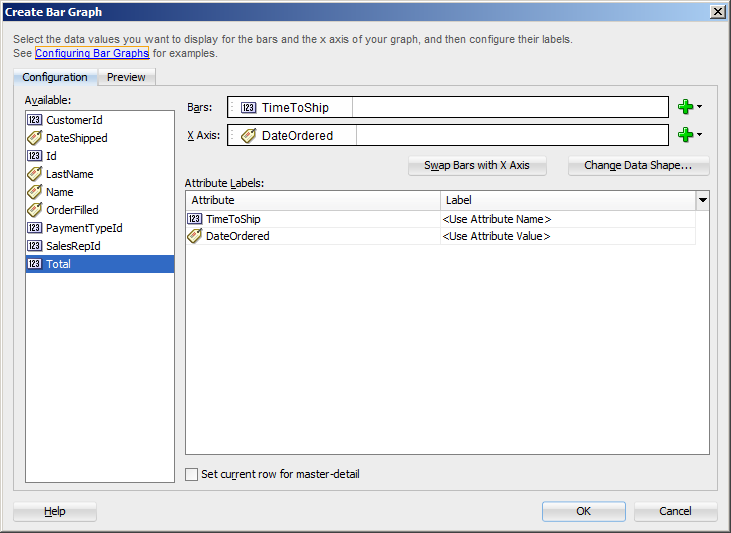Select SalesRepId in the Available list

tap(100, 246)
